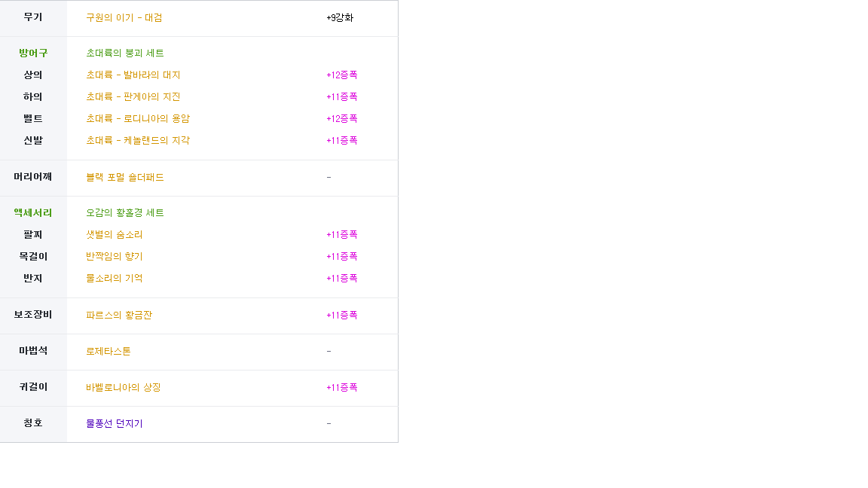Click the 구원의 이기 - 대검 weapon link

click(124, 17)
